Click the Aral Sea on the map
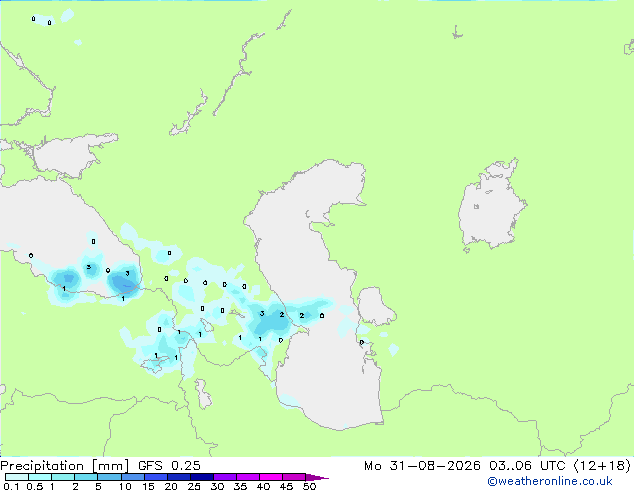Image resolution: width=634 pixels, height=490 pixels. click(491, 205)
